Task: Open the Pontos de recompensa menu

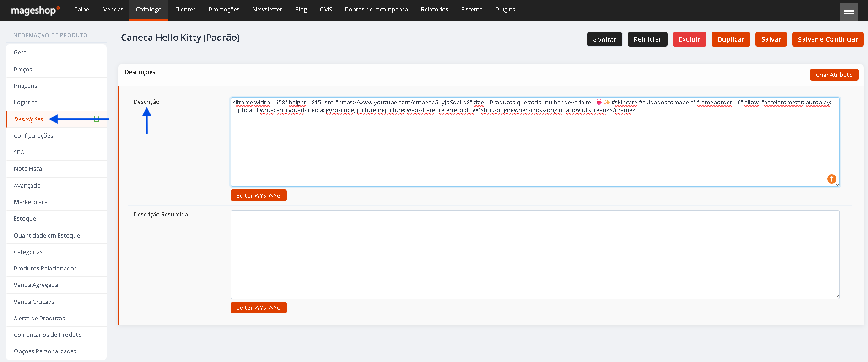Action: [376, 10]
